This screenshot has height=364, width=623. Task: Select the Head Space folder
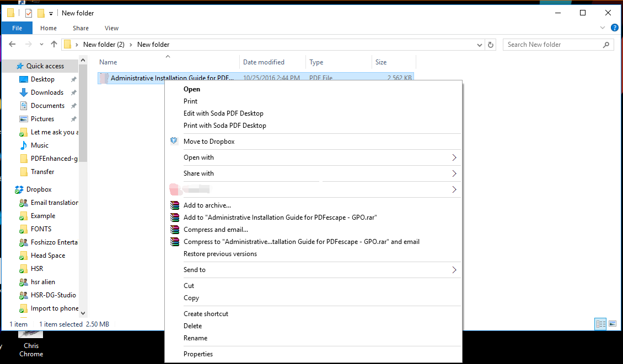[47, 256]
